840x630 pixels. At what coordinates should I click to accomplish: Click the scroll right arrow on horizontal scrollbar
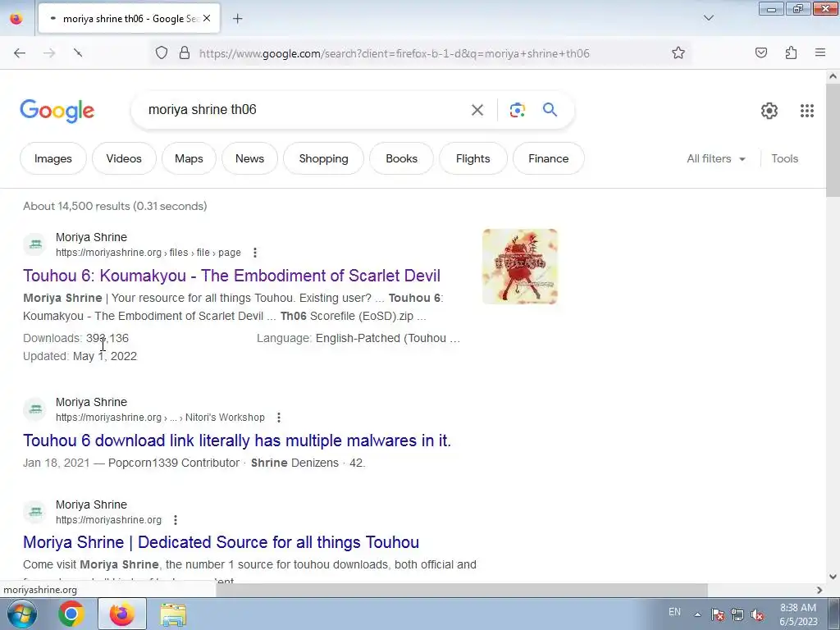tap(819, 590)
